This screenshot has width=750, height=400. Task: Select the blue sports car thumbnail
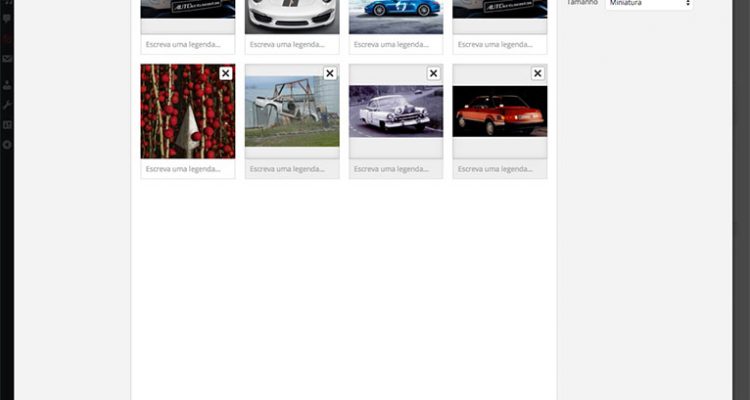click(x=396, y=12)
